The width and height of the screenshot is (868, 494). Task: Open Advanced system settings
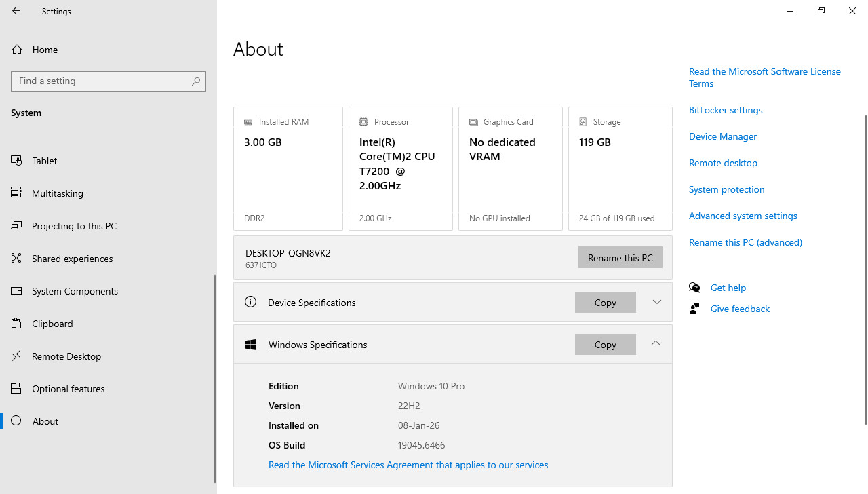(x=743, y=216)
